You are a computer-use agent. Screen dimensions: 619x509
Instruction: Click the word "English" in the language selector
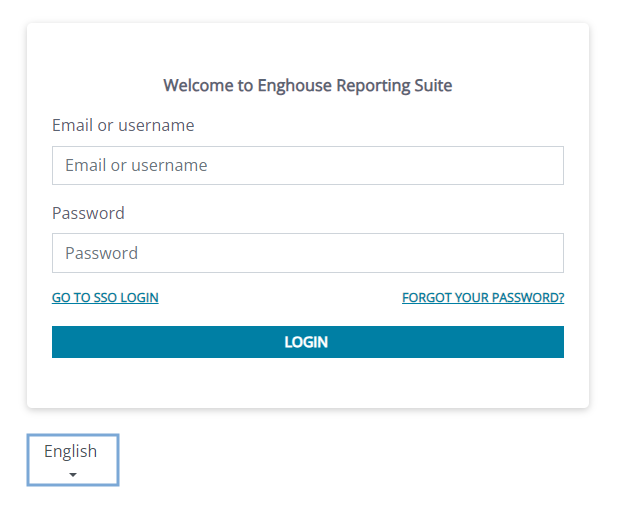71,451
